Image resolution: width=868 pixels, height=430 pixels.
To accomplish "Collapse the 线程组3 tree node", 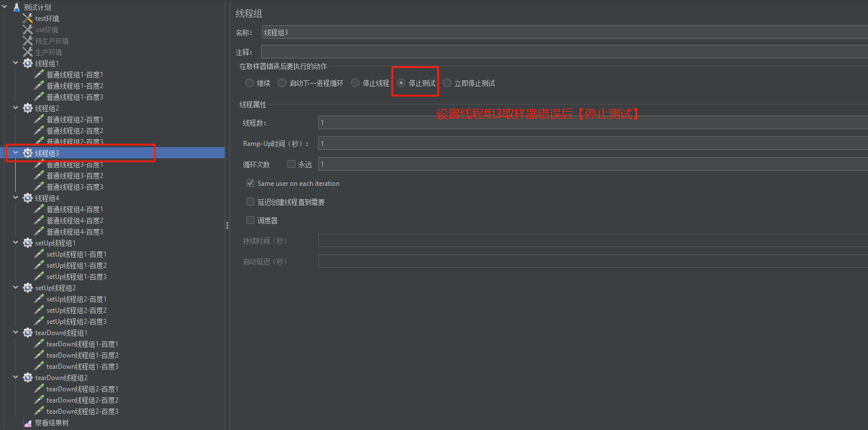I will pos(16,153).
